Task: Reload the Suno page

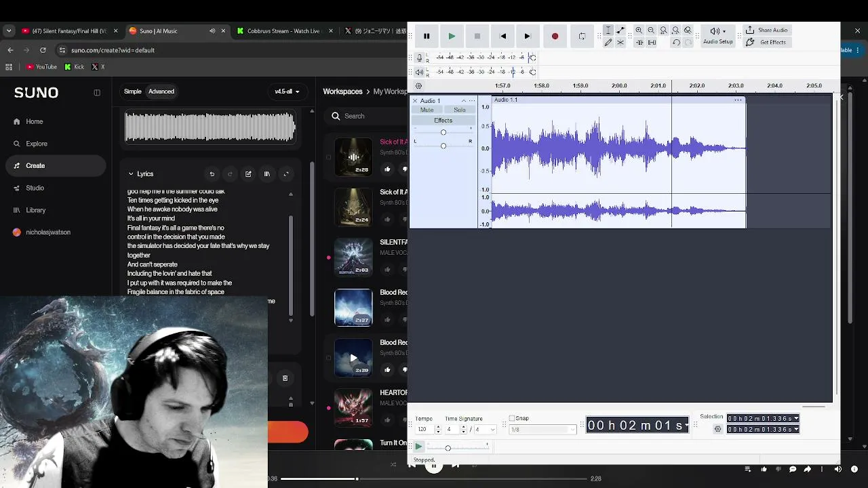Action: (x=43, y=50)
